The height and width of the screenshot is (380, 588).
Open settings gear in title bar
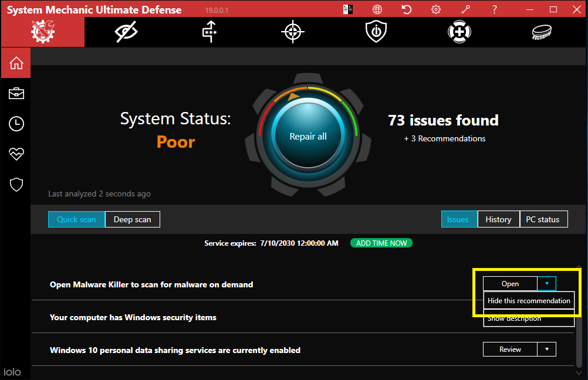[436, 9]
